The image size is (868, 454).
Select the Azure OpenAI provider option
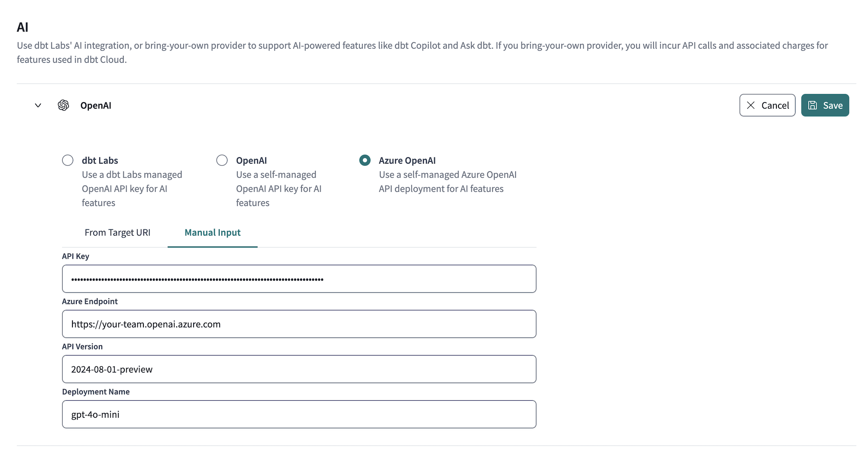coord(364,160)
